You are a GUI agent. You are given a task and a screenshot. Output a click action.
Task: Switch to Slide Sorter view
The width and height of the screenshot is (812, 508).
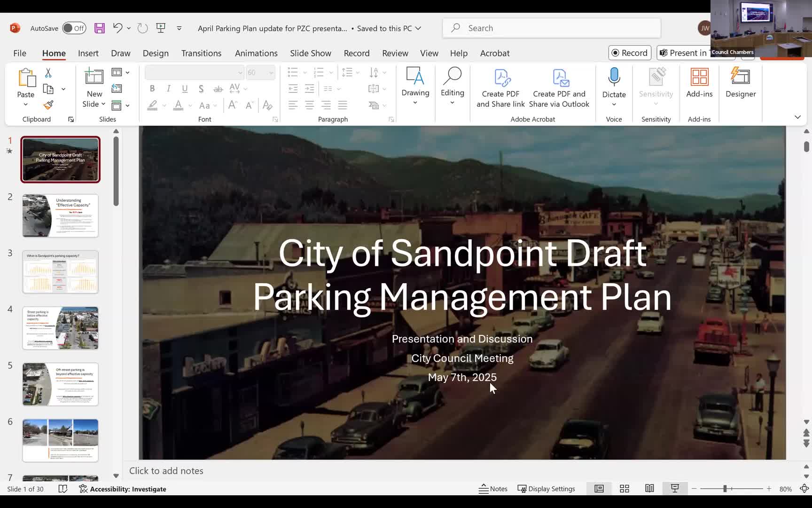(625, 489)
